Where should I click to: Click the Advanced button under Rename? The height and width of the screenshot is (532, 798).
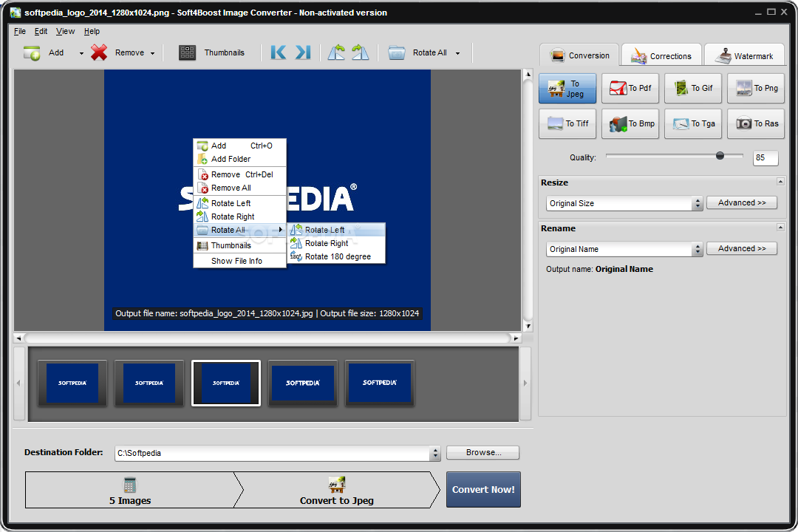pos(742,248)
